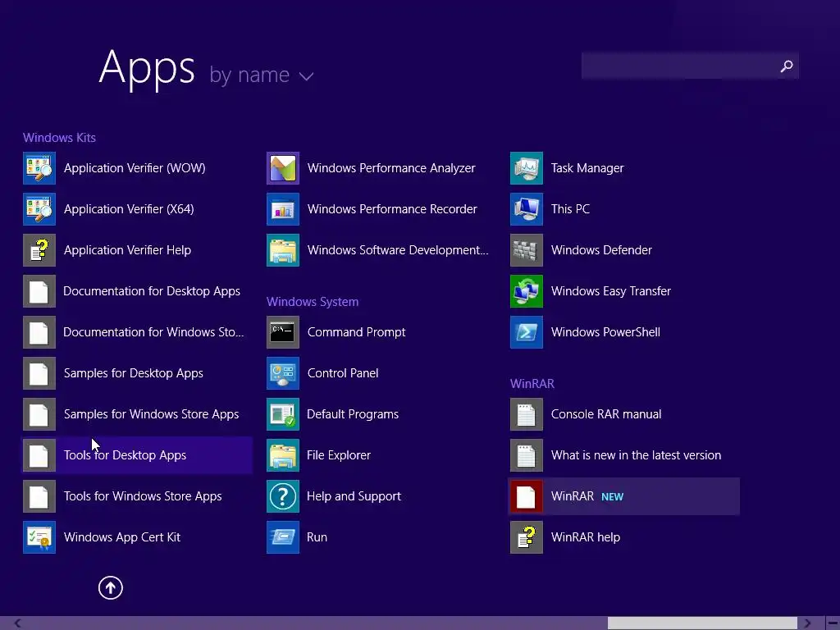Image resolution: width=840 pixels, height=630 pixels.
Task: Open Windows Easy Transfer icon
Action: pos(527,291)
